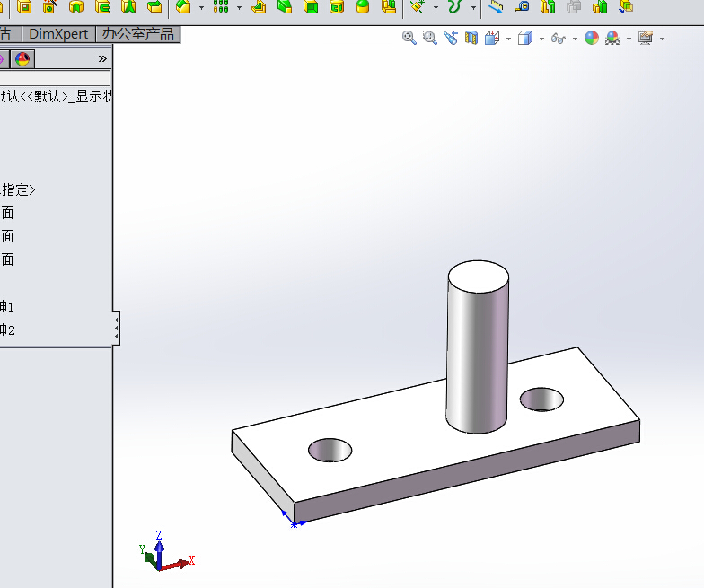Switch to the 办公室产品 tab
Viewport: 704px width, 588px height.
pos(138,34)
